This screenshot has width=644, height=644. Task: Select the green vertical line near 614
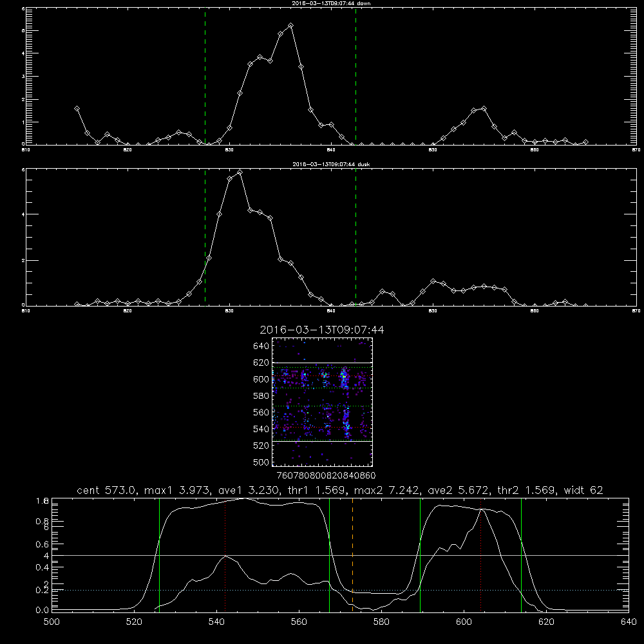tap(521, 554)
